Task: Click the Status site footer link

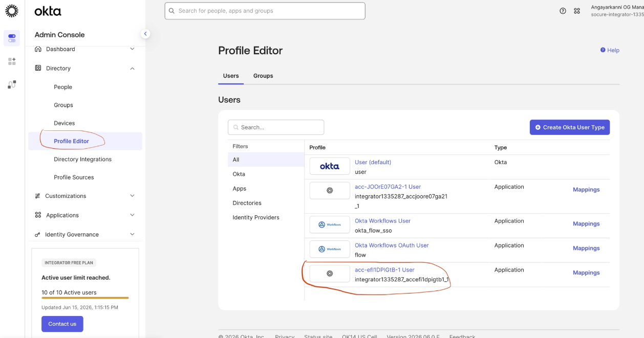Action: [318, 335]
